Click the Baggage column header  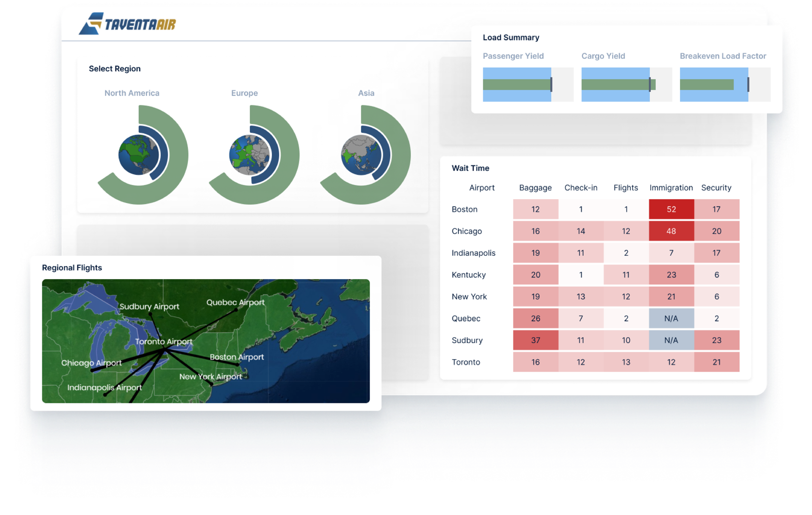[535, 188]
